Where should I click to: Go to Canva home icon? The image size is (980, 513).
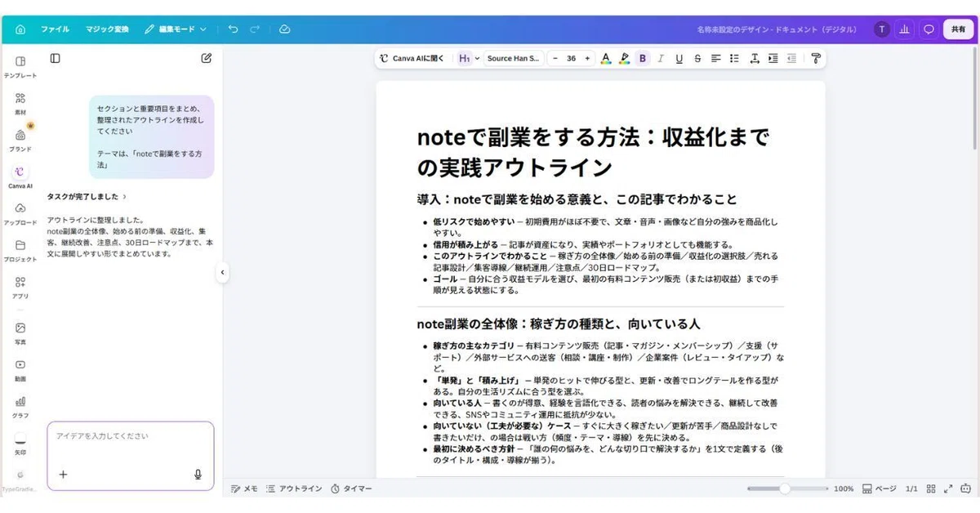tap(20, 29)
